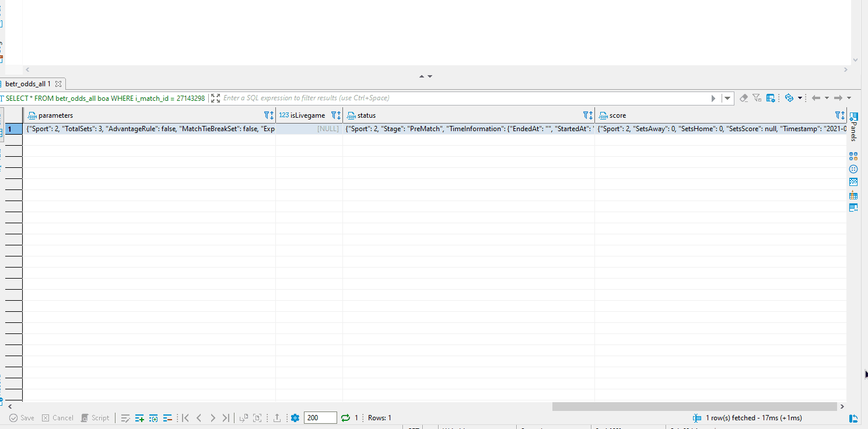The height and width of the screenshot is (429, 868).
Task: Click the Cancel changes button
Action: 57,418
